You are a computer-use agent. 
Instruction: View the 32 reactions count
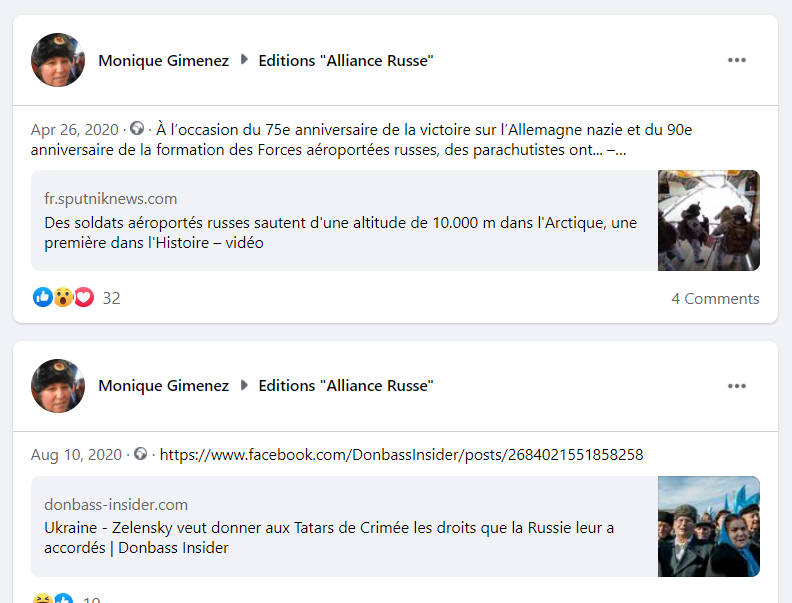(111, 298)
